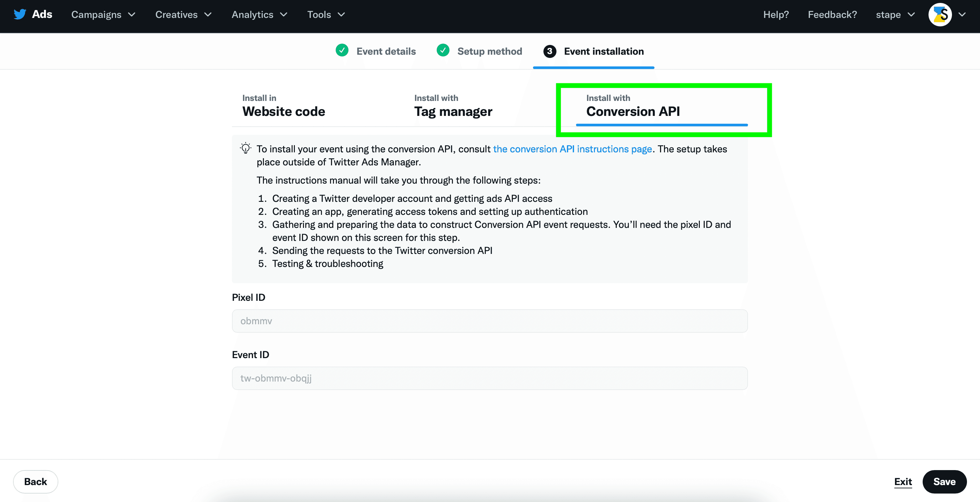Click the Save button
Screen dimensions: 980x502
[944, 481]
